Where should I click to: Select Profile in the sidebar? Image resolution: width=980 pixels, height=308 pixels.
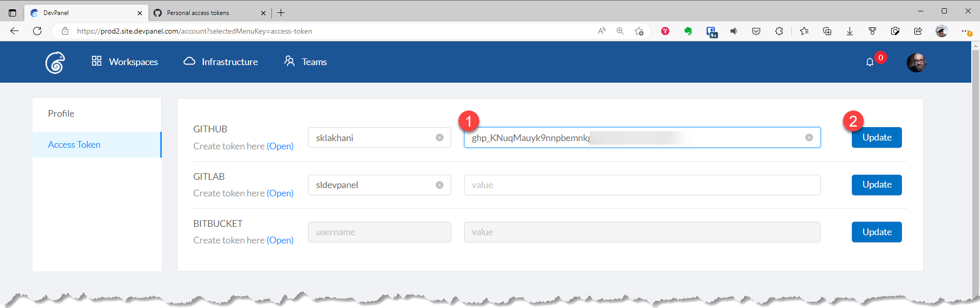pyautogui.click(x=61, y=114)
